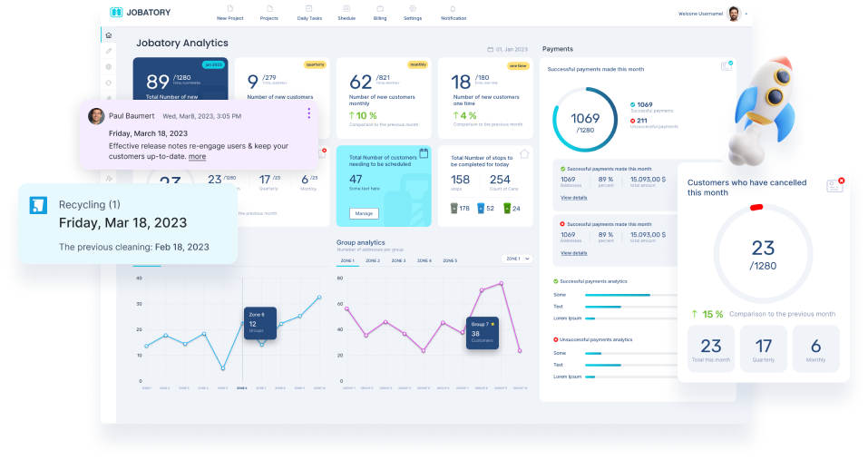Switch to the ZONE 2 tab
The image size is (868, 460).
click(373, 260)
